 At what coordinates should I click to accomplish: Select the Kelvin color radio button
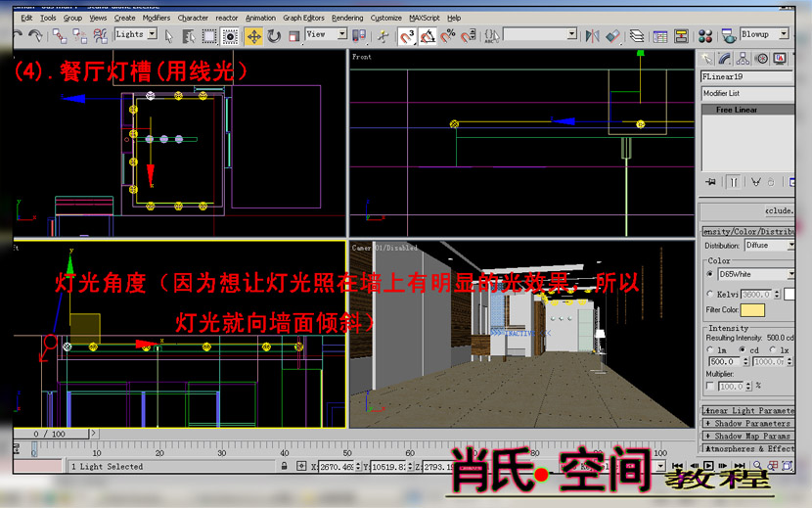click(x=709, y=294)
